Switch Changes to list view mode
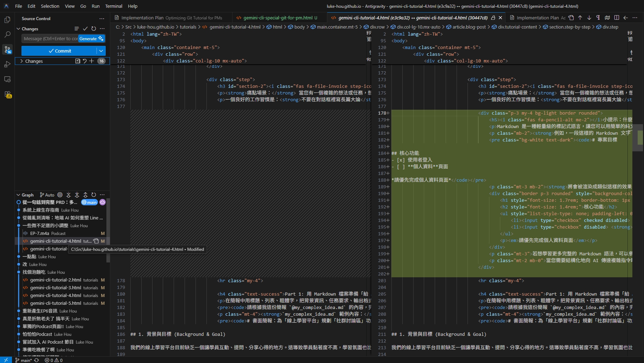 tap(77, 29)
